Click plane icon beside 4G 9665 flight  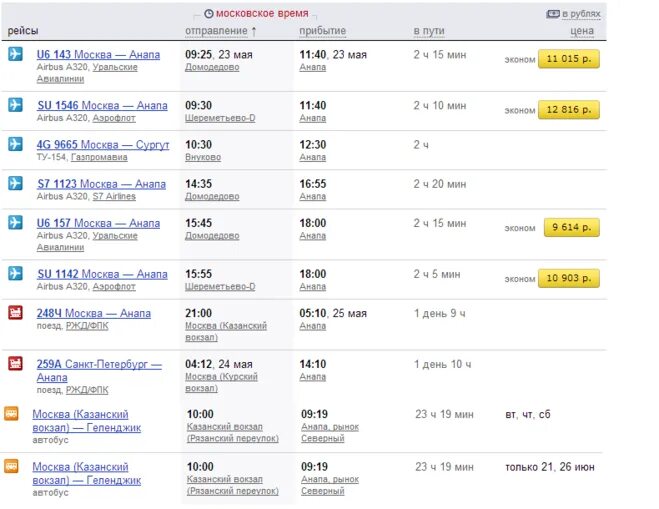(x=15, y=144)
